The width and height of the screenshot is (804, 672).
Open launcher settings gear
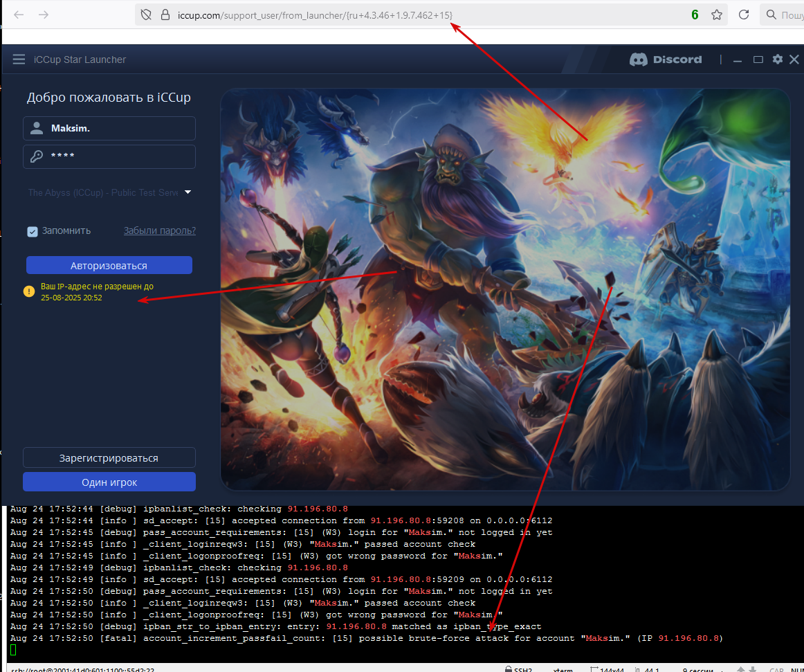point(777,60)
